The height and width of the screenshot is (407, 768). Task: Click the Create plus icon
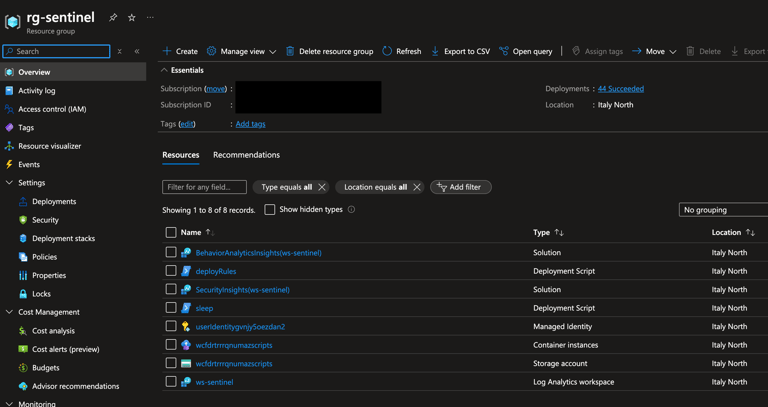[x=167, y=51]
